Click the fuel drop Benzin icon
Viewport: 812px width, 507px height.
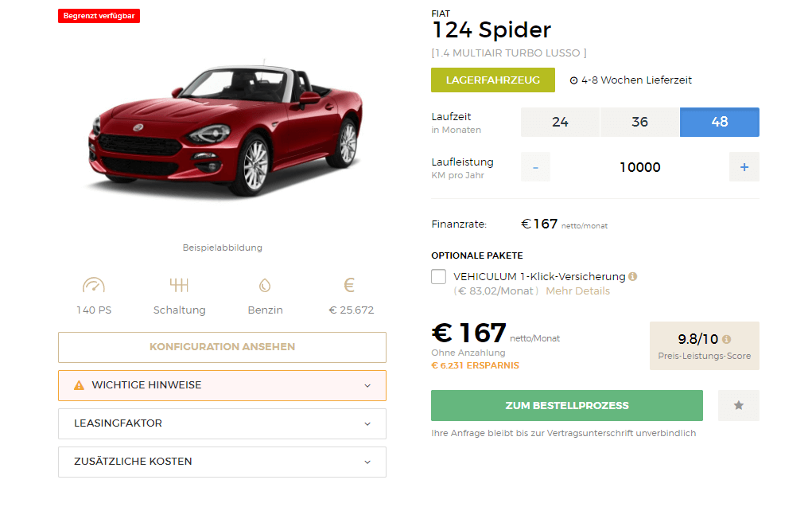[x=265, y=285]
